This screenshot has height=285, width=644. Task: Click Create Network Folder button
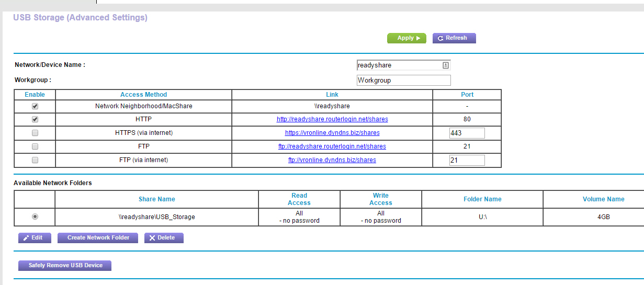coord(98,238)
